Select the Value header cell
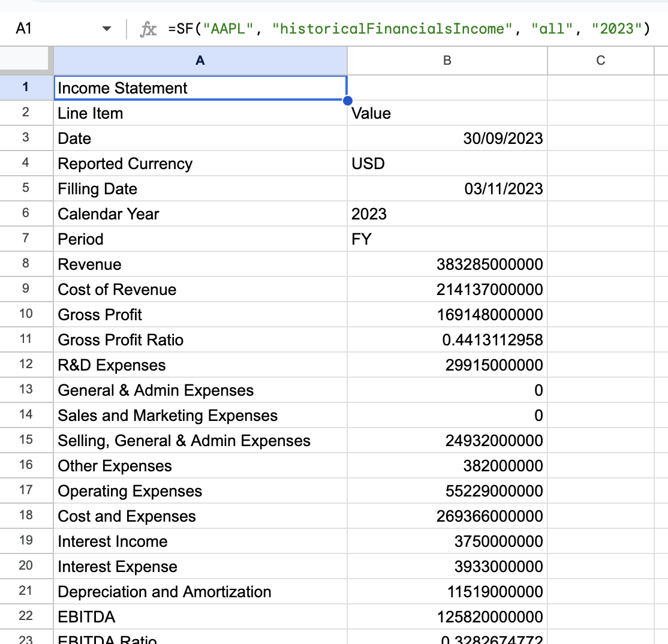 (446, 113)
